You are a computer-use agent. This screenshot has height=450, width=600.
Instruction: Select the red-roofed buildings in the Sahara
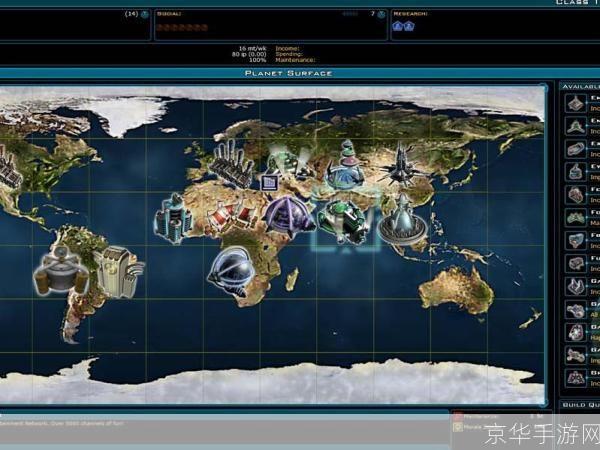(234, 215)
